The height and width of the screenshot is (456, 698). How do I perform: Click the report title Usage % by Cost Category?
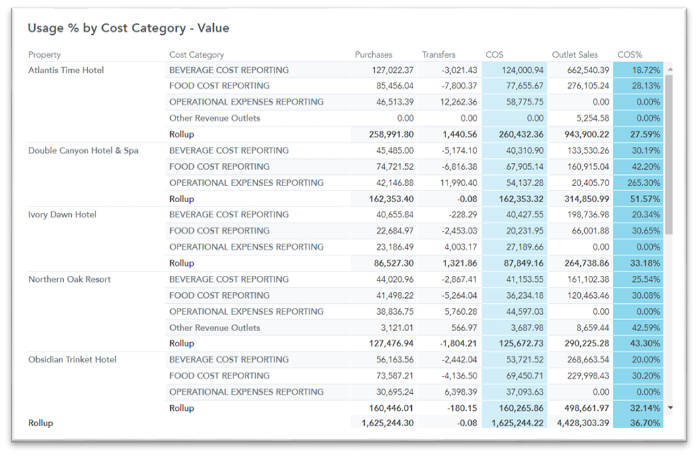tap(128, 28)
